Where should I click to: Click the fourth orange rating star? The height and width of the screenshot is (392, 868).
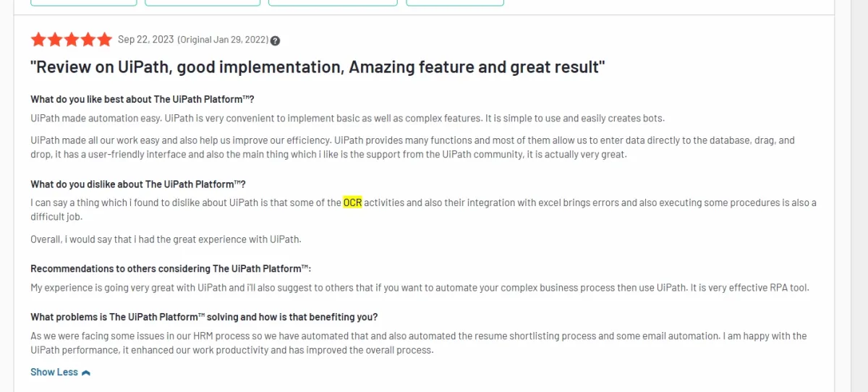pos(88,40)
